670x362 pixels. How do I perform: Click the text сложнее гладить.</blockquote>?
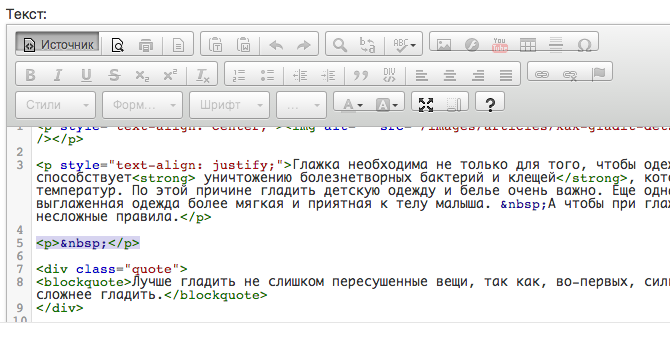coord(152,295)
